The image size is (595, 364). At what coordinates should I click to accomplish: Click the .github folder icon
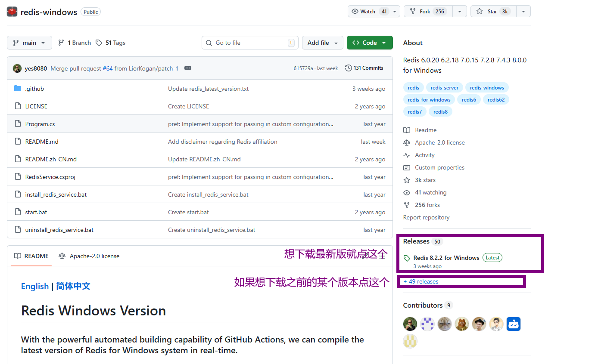[18, 89]
